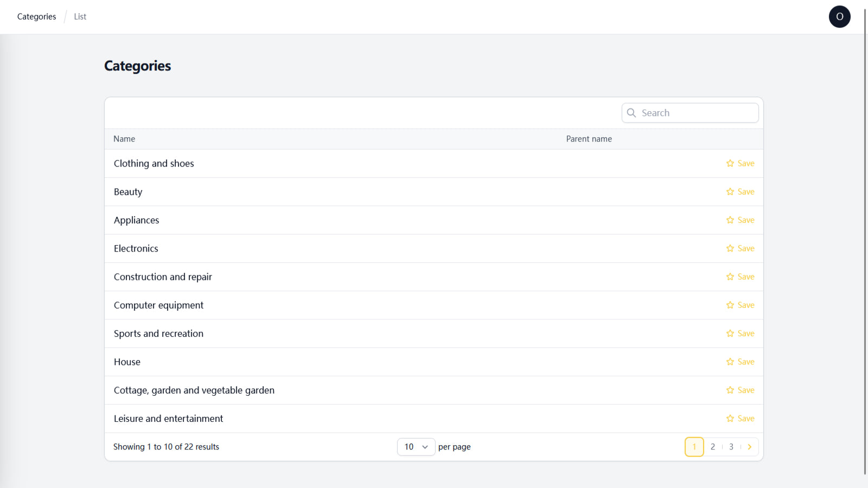Screen dimensions: 868x488
Task: Save the Appliances category
Action: pyautogui.click(x=741, y=220)
